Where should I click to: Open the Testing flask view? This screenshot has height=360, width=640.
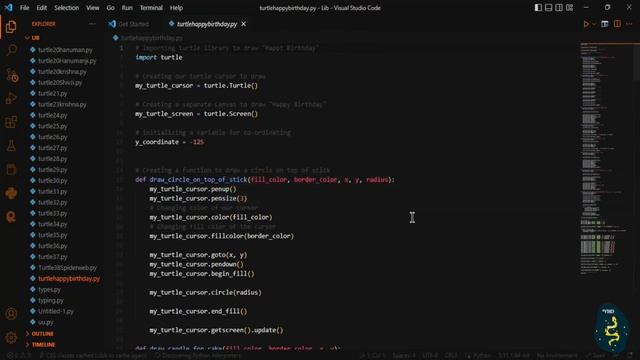[x=11, y=146]
